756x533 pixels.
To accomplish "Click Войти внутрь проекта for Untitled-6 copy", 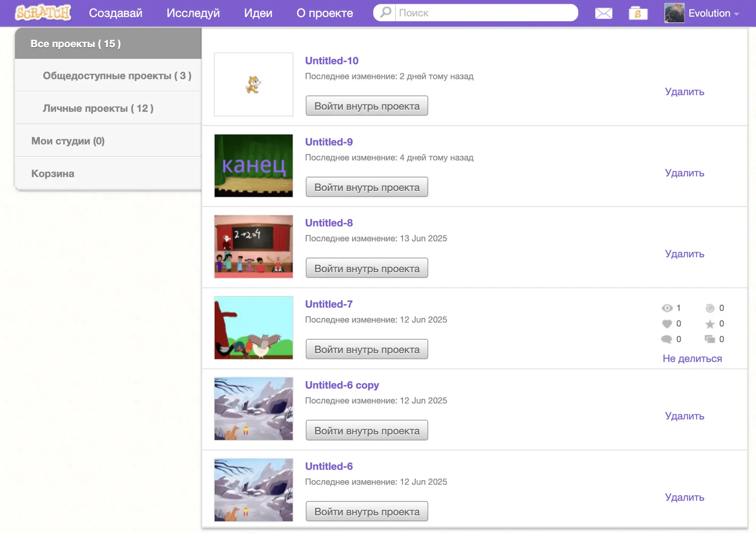I will [367, 431].
